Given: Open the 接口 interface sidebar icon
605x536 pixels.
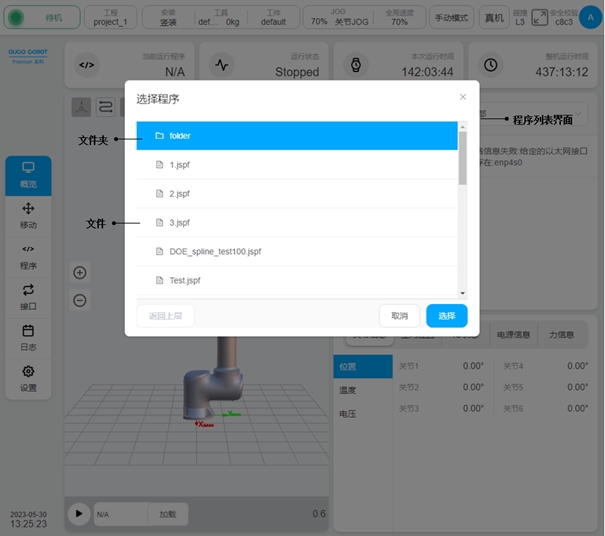Looking at the screenshot, I should 28,297.
